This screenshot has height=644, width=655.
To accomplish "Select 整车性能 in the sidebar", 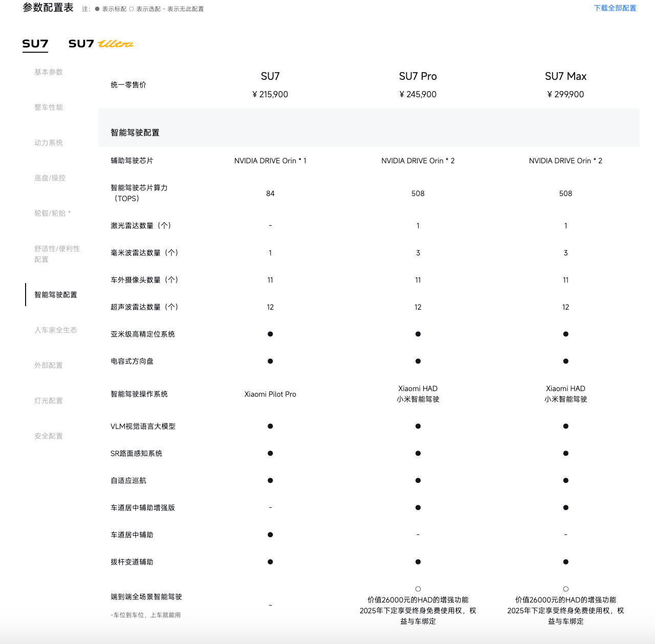I will tap(48, 108).
